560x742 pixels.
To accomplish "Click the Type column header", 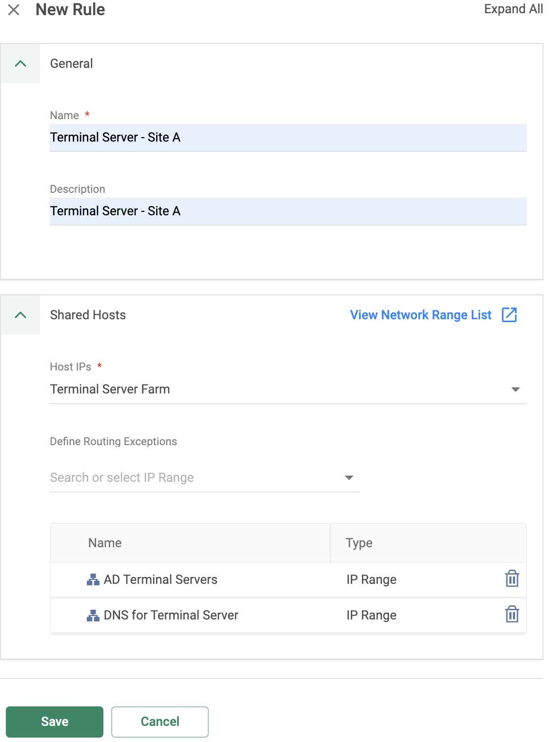I will pyautogui.click(x=359, y=543).
